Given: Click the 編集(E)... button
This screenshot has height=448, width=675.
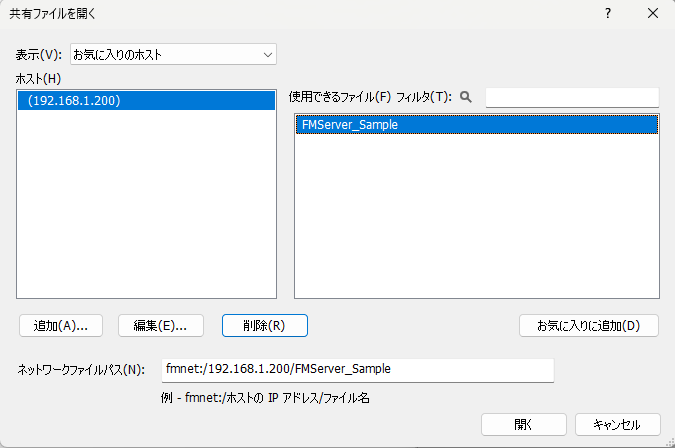Looking at the screenshot, I should [x=161, y=326].
